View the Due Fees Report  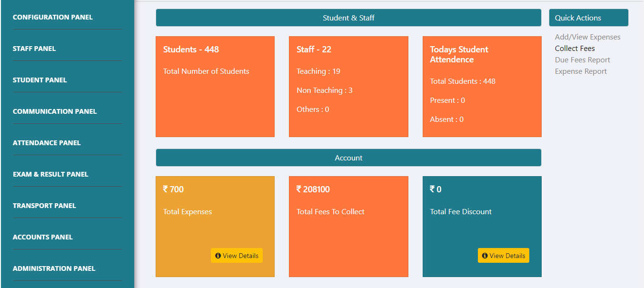pyautogui.click(x=582, y=60)
